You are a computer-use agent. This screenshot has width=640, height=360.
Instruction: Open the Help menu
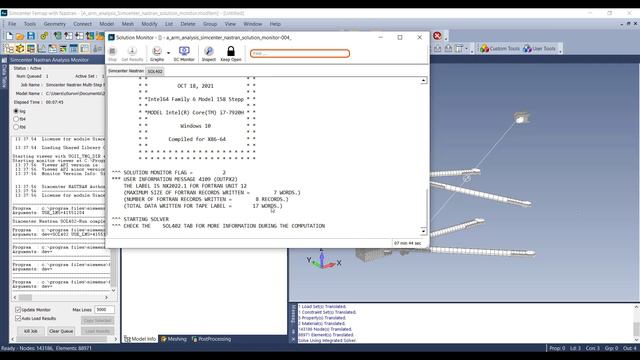(x=275, y=24)
